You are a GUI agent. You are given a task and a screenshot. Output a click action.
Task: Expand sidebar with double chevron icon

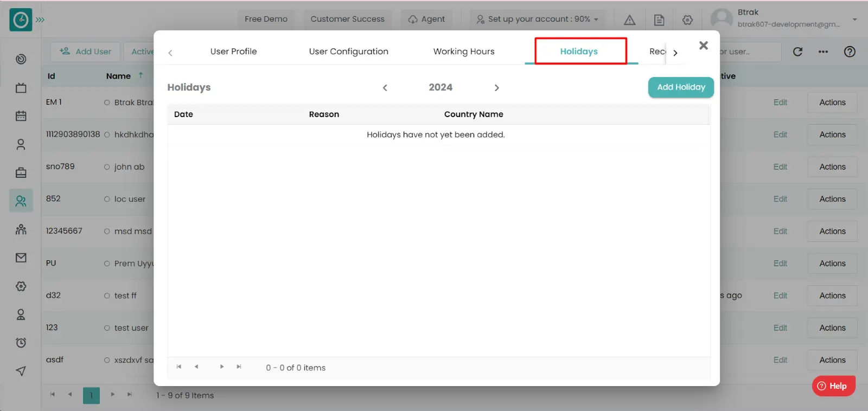(x=40, y=20)
